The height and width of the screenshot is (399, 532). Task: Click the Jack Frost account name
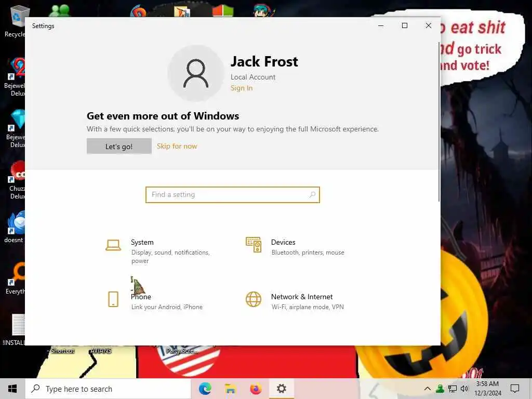tap(264, 62)
